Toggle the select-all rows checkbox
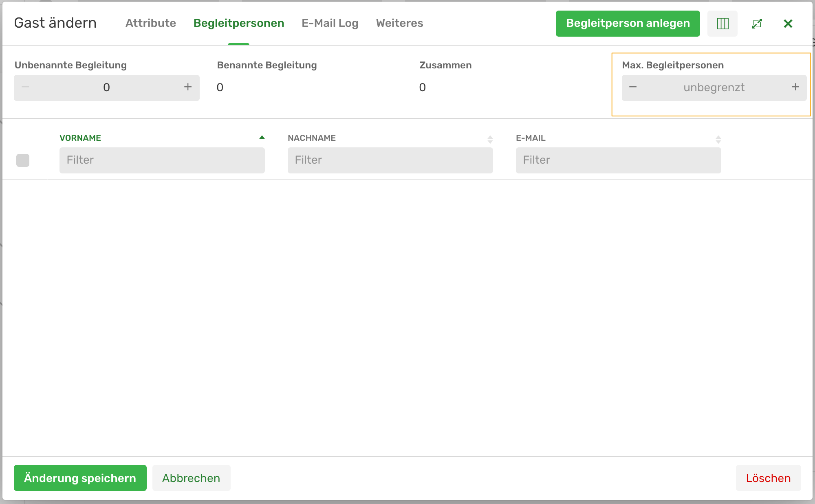Image resolution: width=815 pixels, height=504 pixels. pyautogui.click(x=23, y=160)
